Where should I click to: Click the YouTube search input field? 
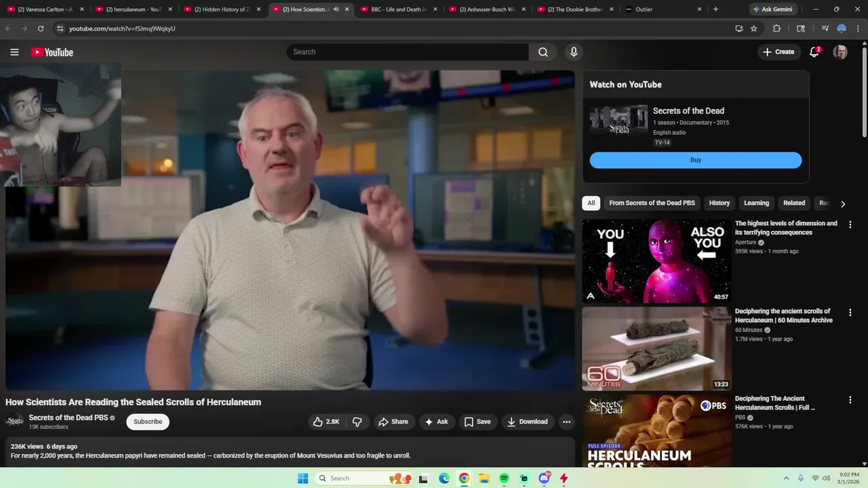408,52
